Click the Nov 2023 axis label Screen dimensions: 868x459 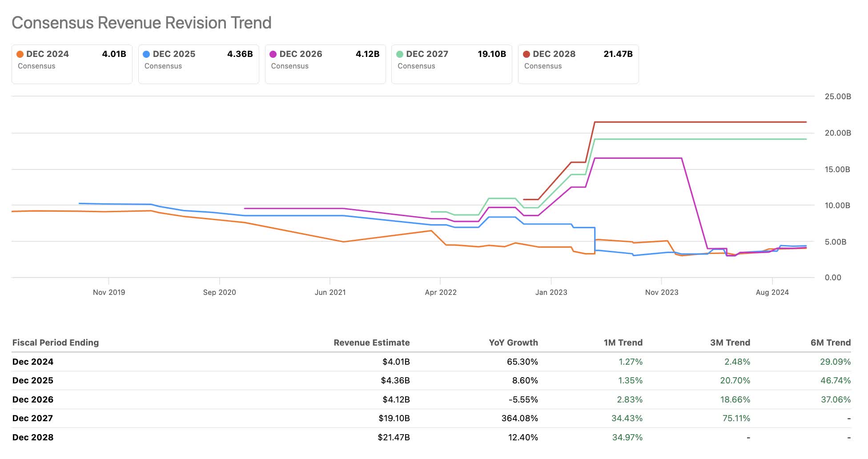(x=662, y=292)
